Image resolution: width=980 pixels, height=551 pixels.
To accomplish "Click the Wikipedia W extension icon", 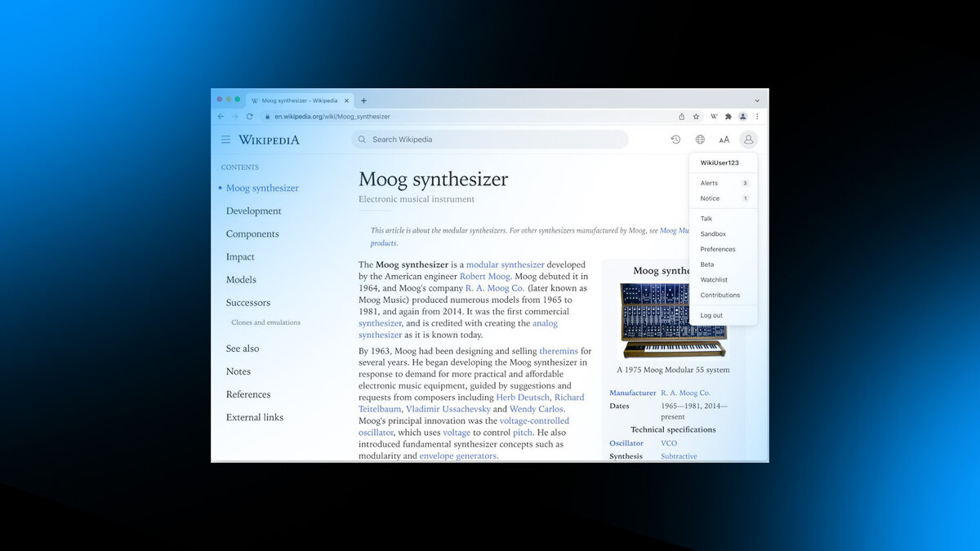I will tap(714, 117).
